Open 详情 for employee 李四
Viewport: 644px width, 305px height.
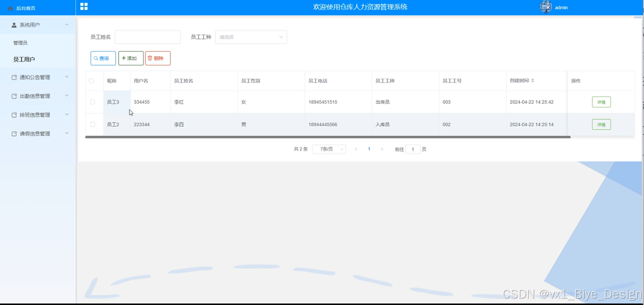pyautogui.click(x=601, y=125)
